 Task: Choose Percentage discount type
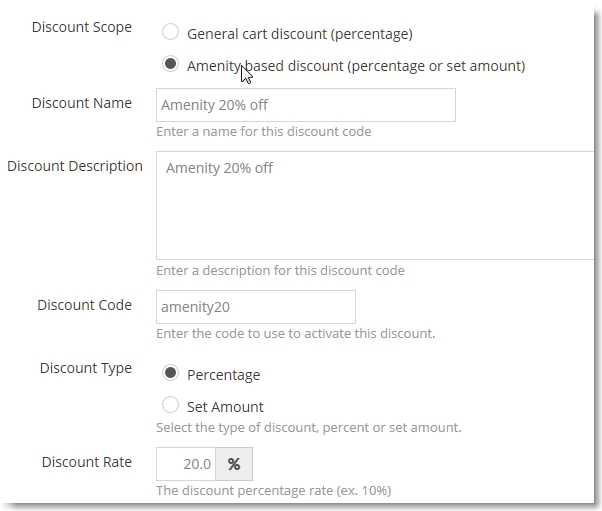pos(170,373)
